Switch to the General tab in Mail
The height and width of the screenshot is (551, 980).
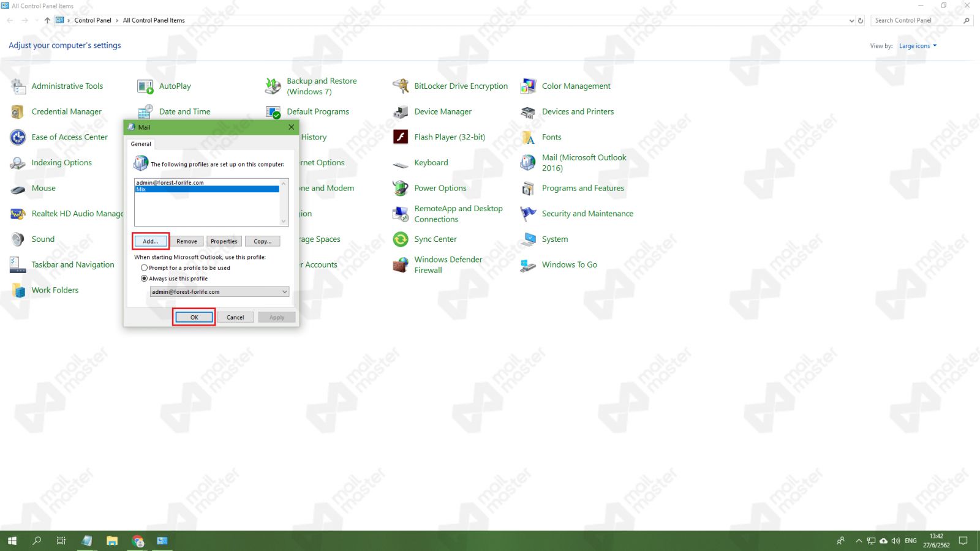(141, 144)
